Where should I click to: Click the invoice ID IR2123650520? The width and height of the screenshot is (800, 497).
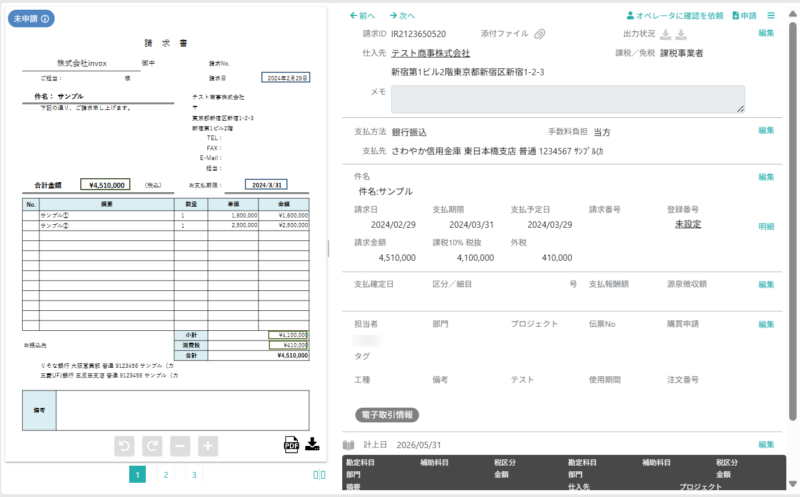point(418,34)
